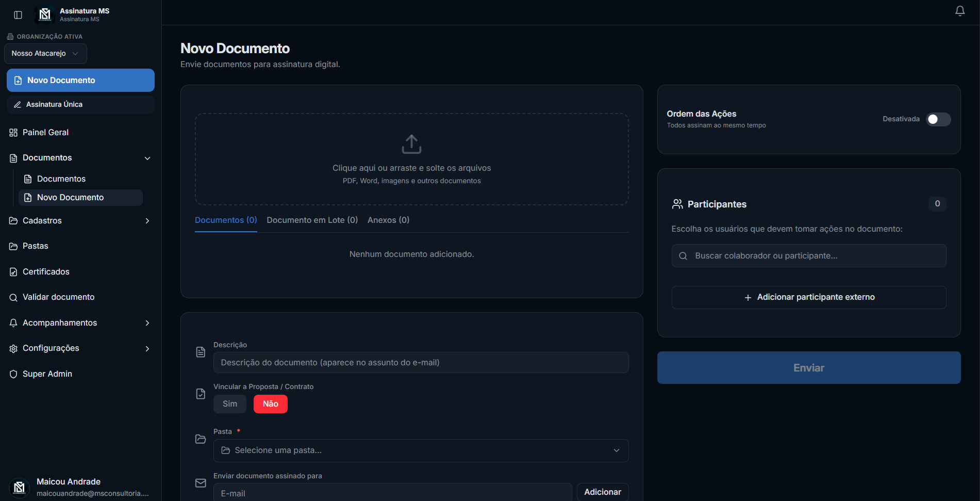
Task: Switch to the Documentos (0) tab
Action: 226,220
